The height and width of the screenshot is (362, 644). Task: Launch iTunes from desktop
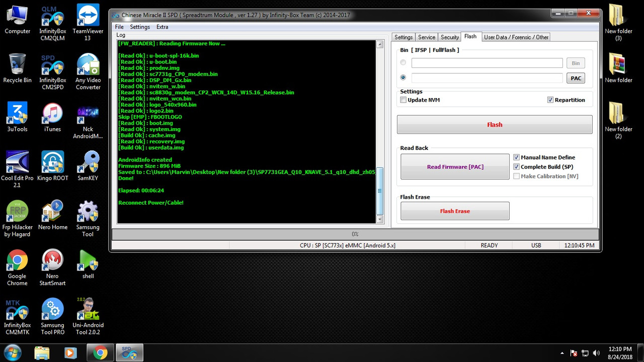point(52,118)
